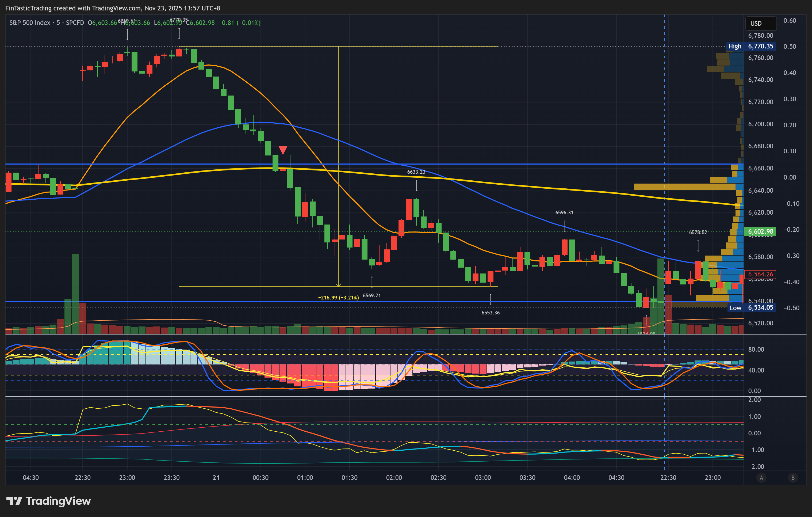Image resolution: width=812 pixels, height=517 pixels.
Task: Select the red 6,564.26 price tag
Action: pos(760,274)
